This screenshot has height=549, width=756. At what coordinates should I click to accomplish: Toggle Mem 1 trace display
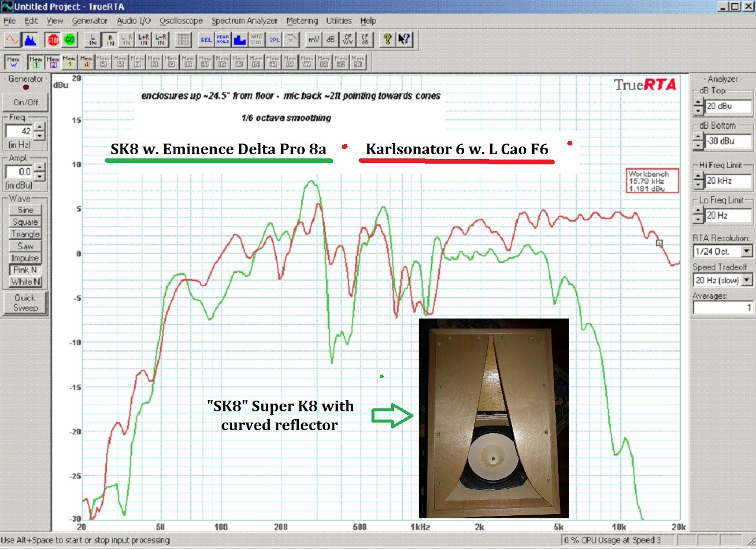(x=35, y=61)
